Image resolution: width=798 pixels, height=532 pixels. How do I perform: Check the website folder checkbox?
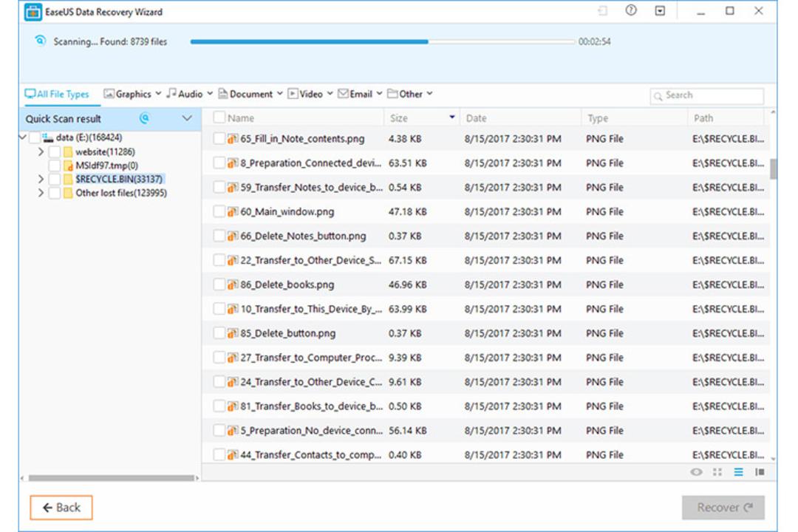pyautogui.click(x=55, y=151)
